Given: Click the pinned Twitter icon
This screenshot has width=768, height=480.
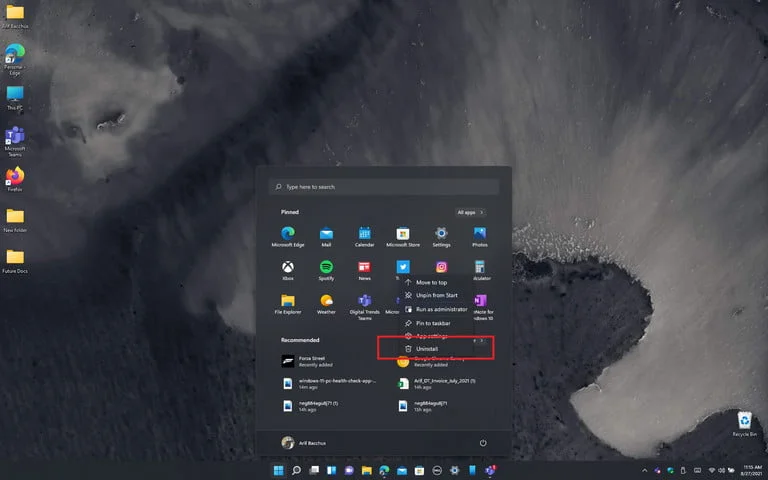Looking at the screenshot, I should tap(403, 267).
